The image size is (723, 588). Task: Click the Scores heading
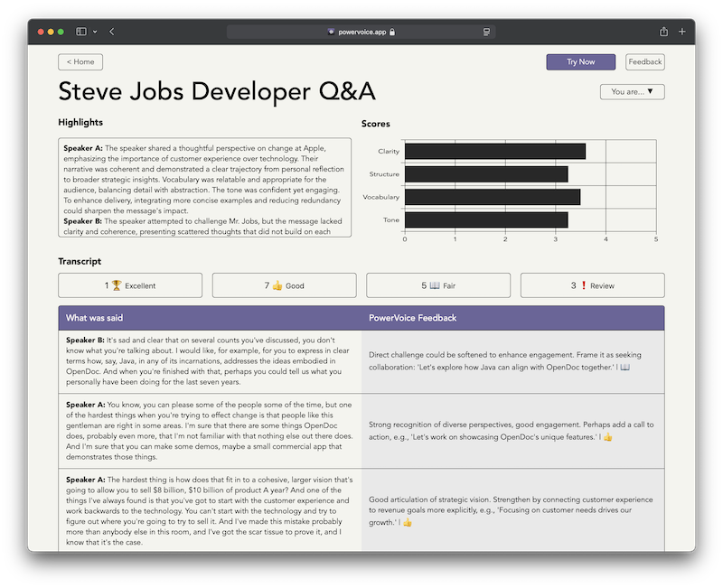click(x=376, y=124)
